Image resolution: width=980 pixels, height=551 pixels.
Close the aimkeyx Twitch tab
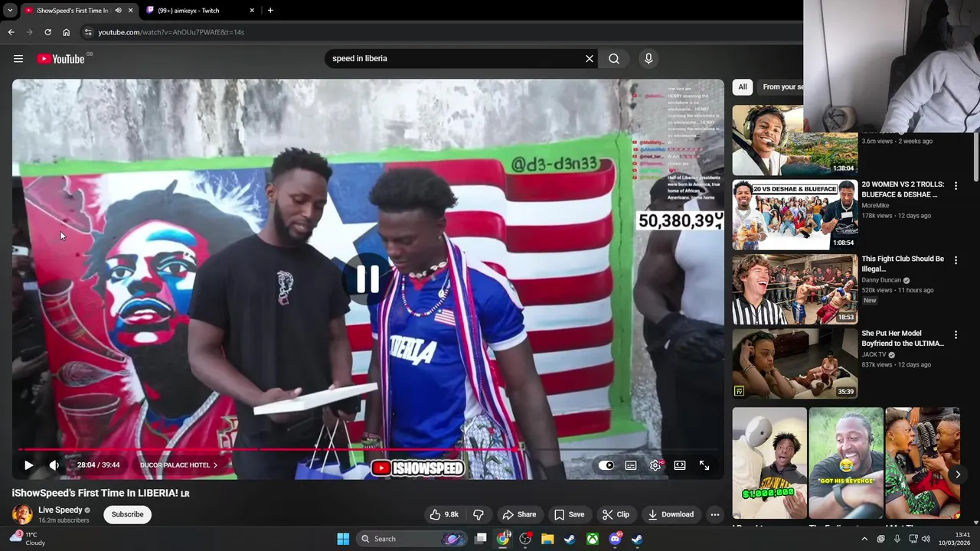252,11
